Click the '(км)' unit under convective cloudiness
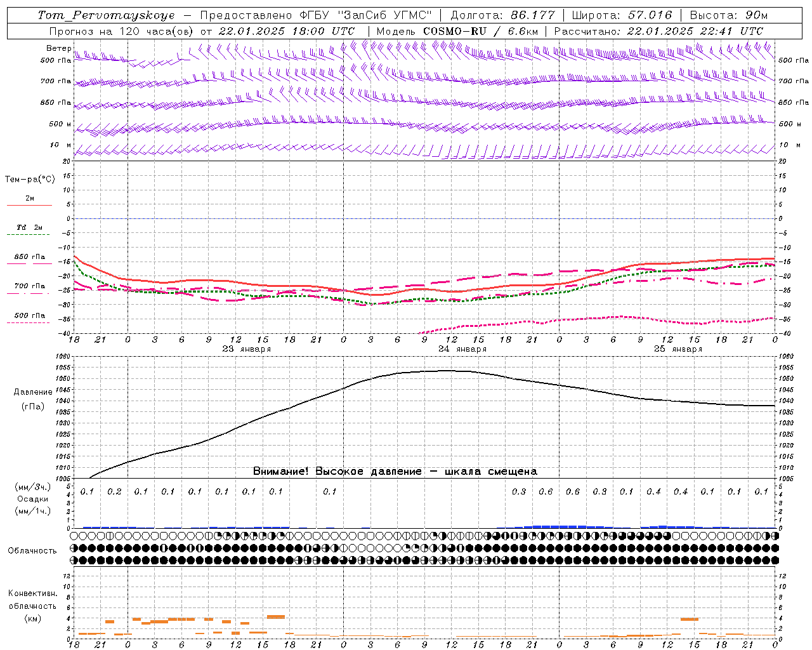 [33, 618]
